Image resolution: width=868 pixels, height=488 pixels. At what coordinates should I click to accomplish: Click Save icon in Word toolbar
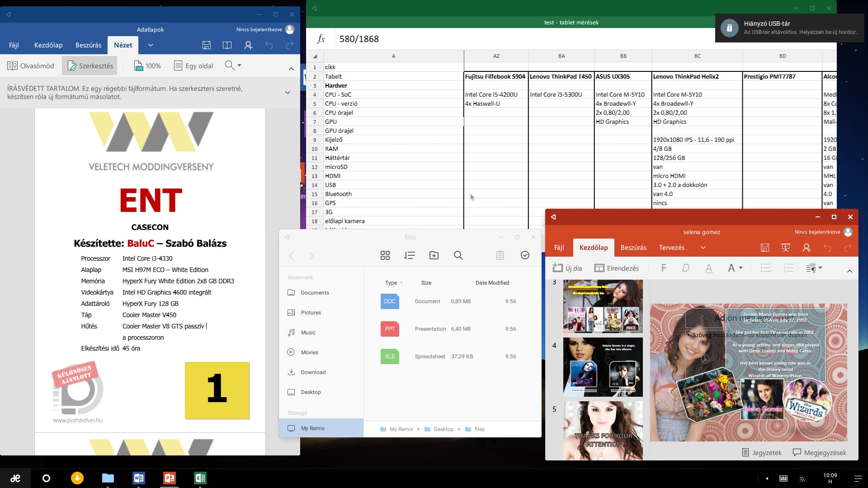(x=207, y=45)
